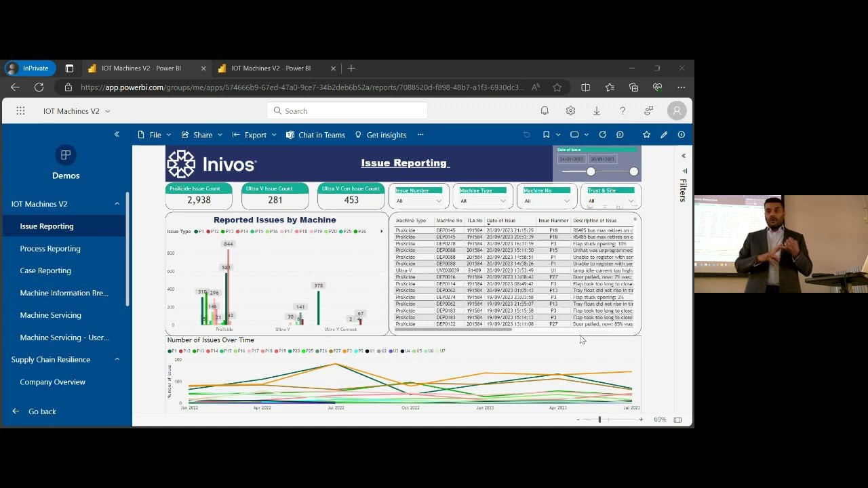The image size is (868, 488).
Task: Click the Date of Issue slider start handle
Action: coord(591,172)
